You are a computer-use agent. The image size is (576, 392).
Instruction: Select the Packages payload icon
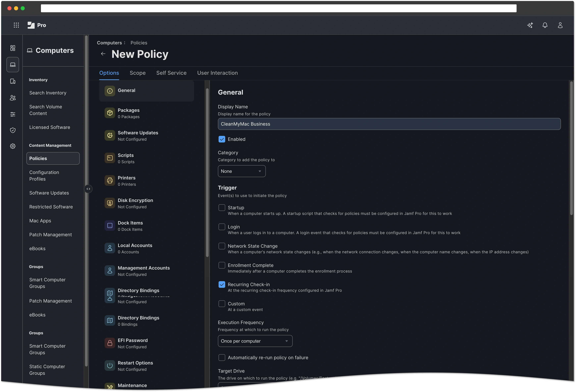point(110,113)
